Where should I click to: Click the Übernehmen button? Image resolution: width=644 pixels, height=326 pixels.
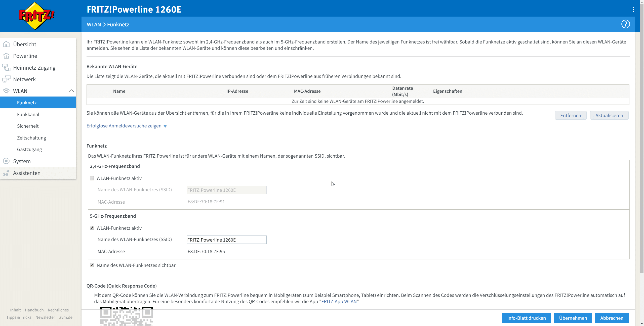(573, 318)
